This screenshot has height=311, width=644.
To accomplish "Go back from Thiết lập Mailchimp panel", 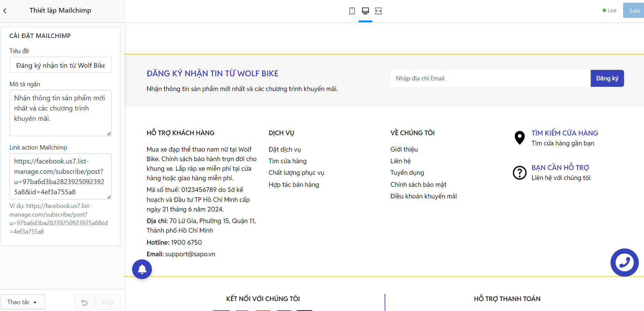I will pos(5,11).
